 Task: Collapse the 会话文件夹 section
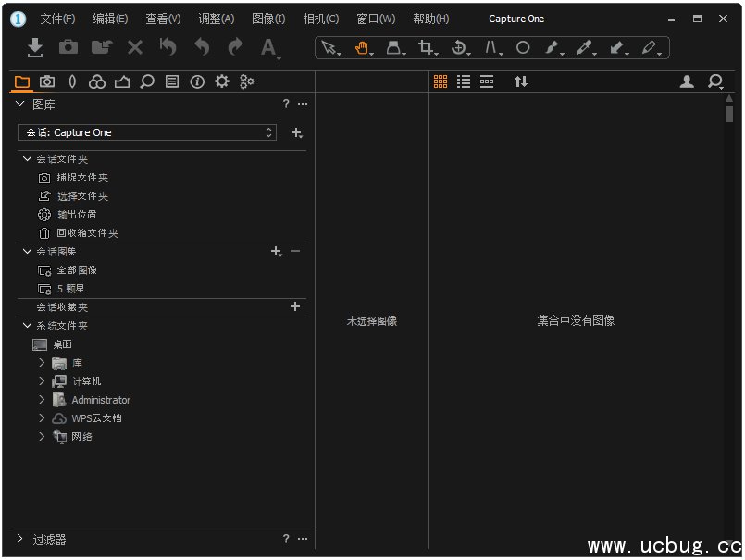pyautogui.click(x=27, y=159)
